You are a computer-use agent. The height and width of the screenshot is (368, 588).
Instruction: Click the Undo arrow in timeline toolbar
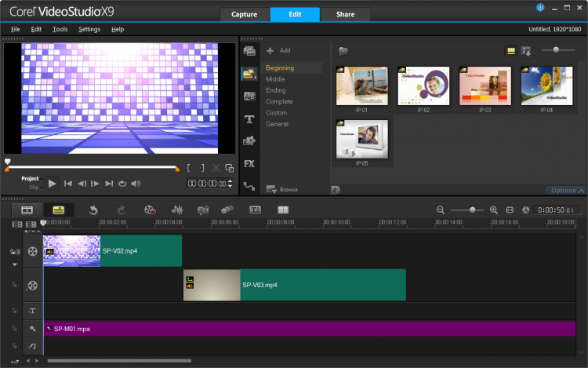pyautogui.click(x=93, y=210)
